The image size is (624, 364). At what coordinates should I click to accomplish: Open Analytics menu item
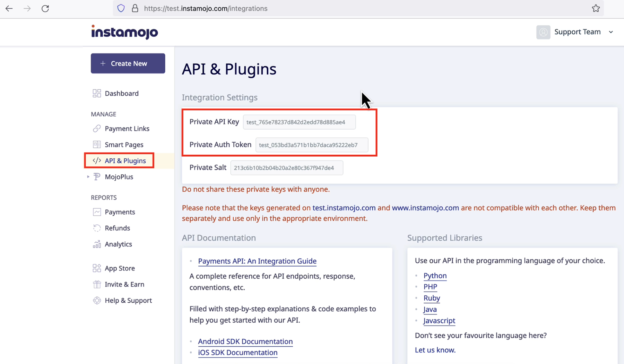(x=118, y=244)
